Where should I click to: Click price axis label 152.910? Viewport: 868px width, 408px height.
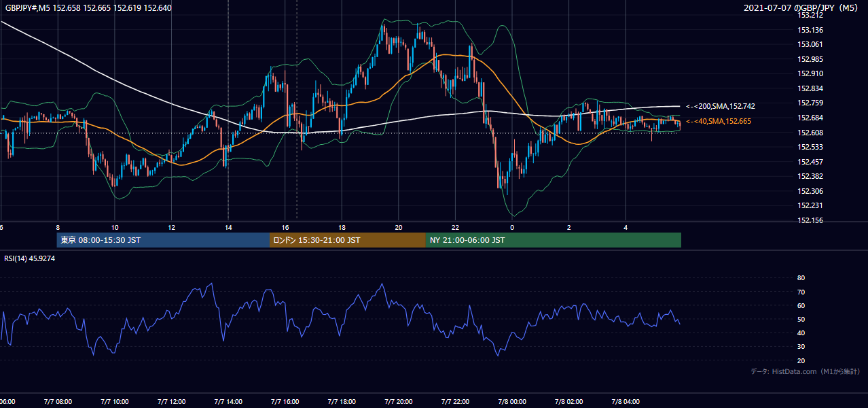810,74
